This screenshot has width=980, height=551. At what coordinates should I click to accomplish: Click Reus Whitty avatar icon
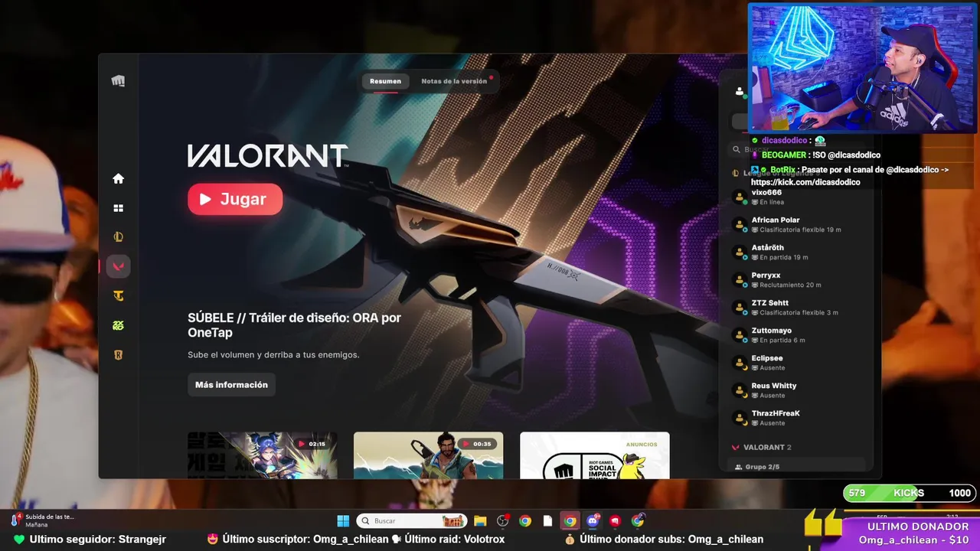click(740, 390)
